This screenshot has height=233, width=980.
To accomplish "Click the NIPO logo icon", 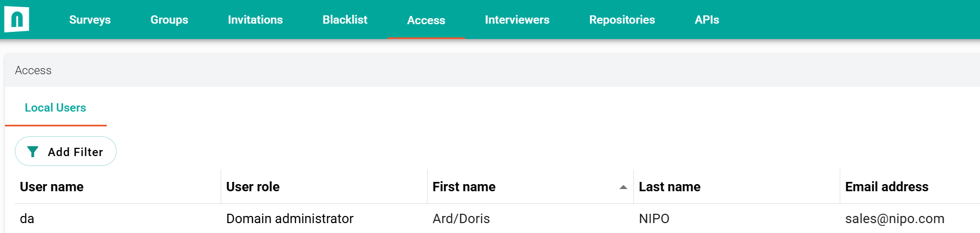I will pos(17,20).
